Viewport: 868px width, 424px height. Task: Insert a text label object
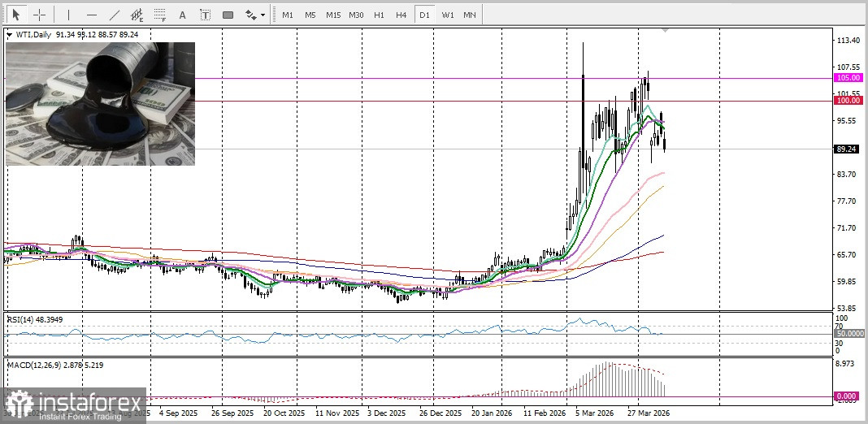[x=205, y=15]
